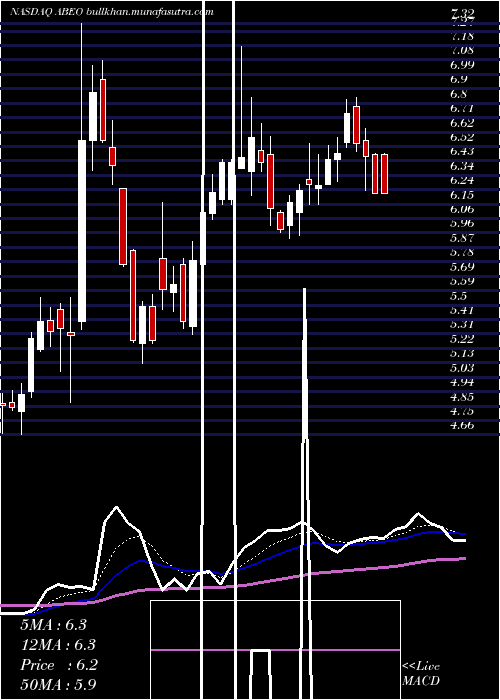Click the 5.03 price axis label
The width and height of the screenshot is (500, 700).
click(462, 368)
